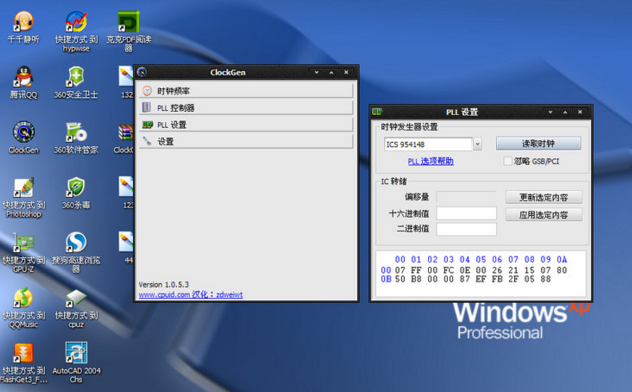The width and height of the screenshot is (632, 392).
Task: Click the 应用选定内容 button
Action: 544,215
